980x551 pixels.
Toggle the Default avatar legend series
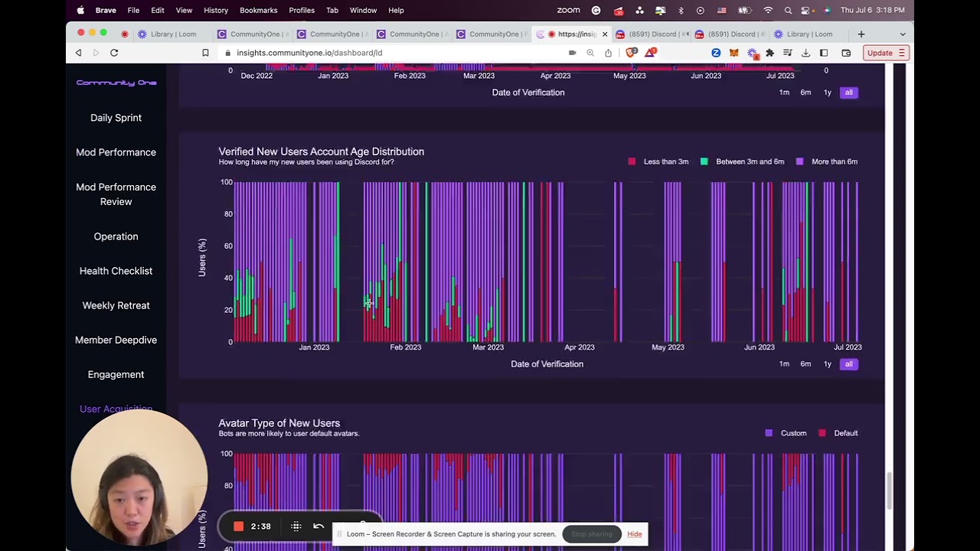[845, 433]
